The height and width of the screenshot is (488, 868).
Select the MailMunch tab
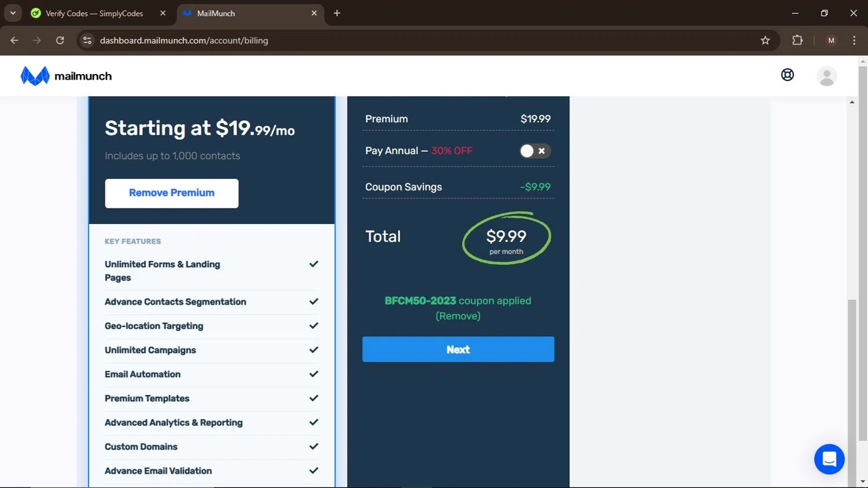pos(250,13)
